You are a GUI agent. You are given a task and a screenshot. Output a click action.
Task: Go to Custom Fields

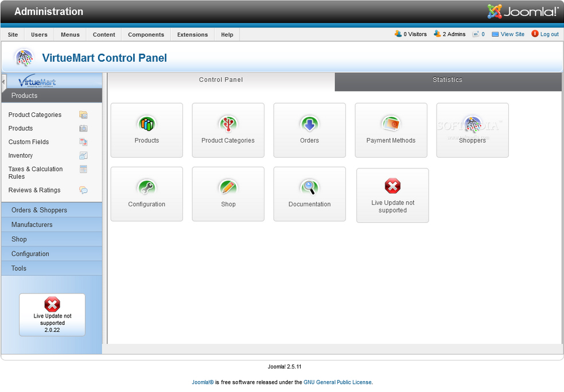[29, 142]
